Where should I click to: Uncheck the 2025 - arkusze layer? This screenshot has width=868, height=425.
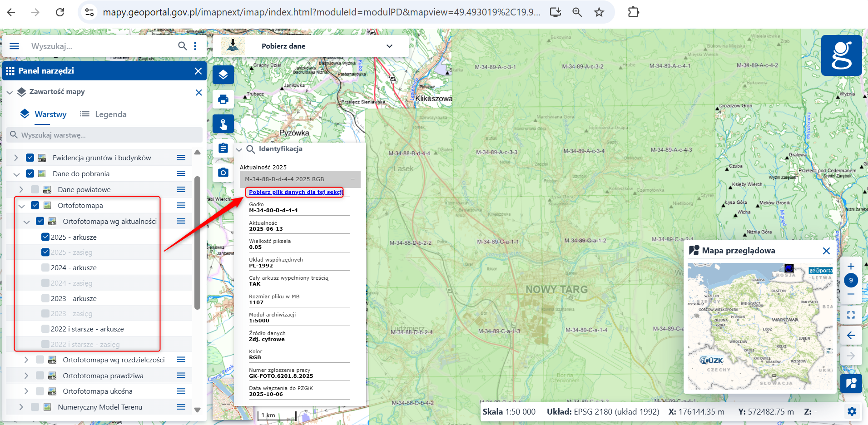[45, 237]
